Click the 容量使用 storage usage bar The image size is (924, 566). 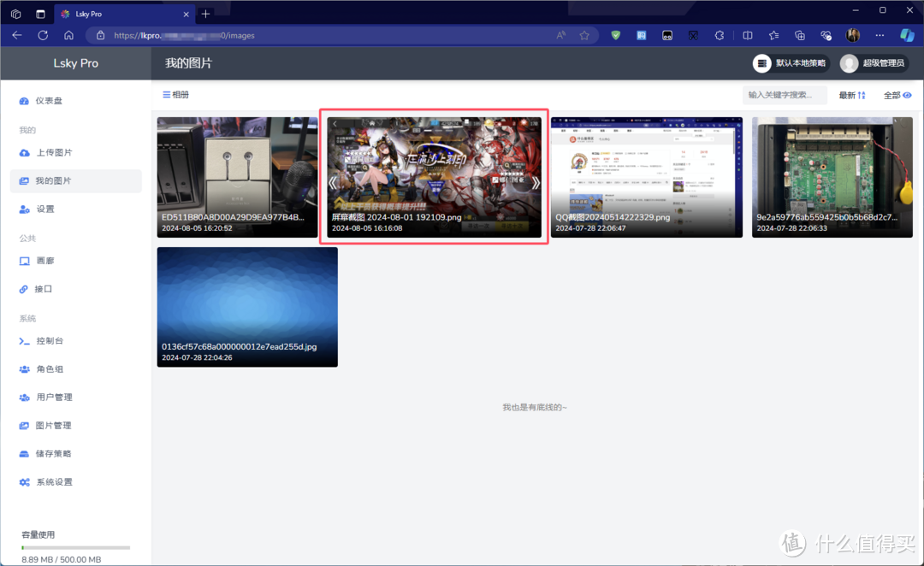(75, 547)
